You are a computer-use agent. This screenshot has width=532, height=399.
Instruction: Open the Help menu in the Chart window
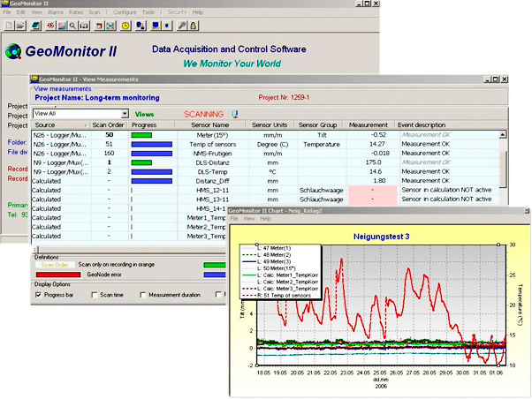click(265, 219)
